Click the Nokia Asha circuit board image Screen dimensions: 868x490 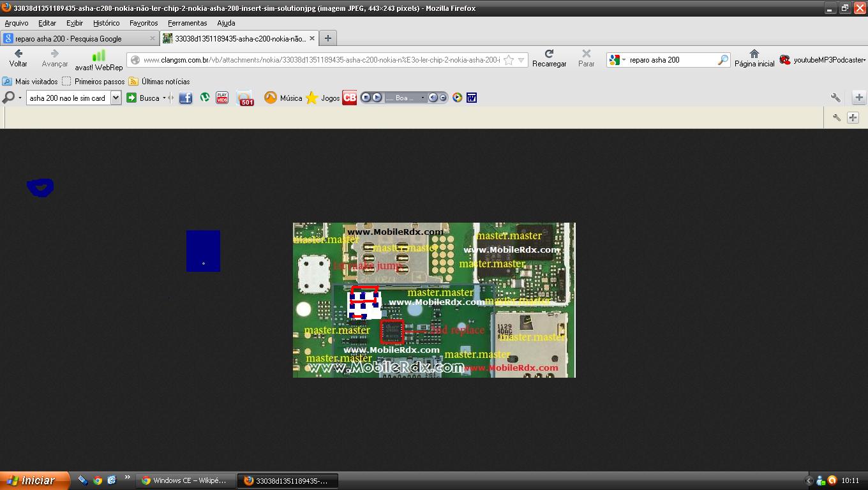point(434,300)
